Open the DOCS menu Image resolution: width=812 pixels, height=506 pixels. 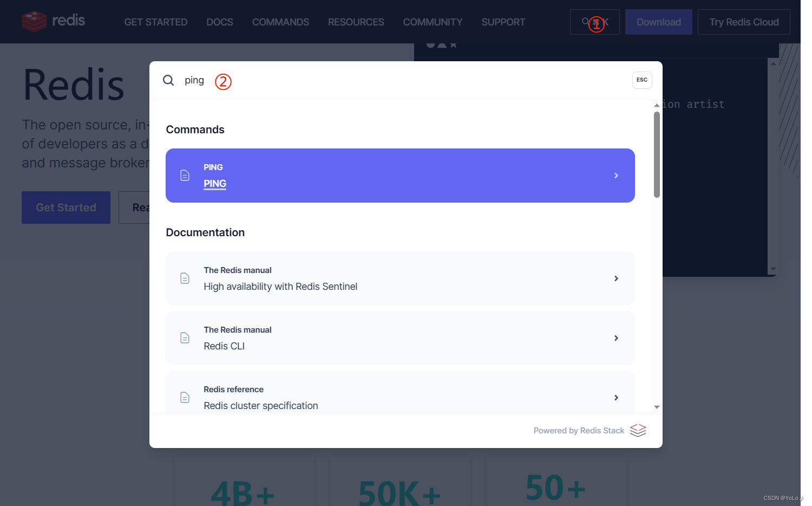click(220, 22)
